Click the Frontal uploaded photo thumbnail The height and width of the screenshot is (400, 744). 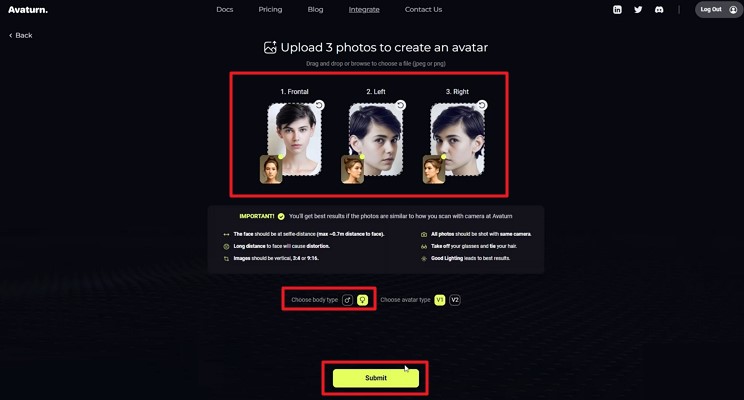coord(295,139)
